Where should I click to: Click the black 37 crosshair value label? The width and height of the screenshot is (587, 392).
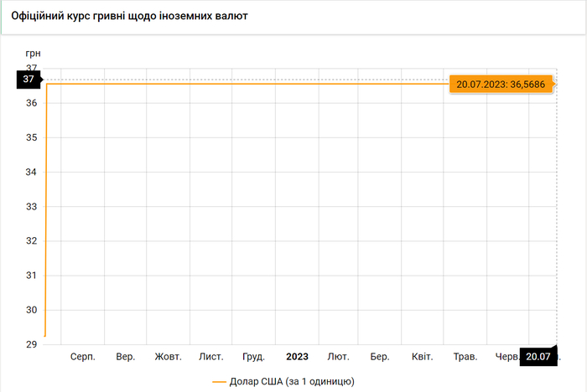coord(29,80)
